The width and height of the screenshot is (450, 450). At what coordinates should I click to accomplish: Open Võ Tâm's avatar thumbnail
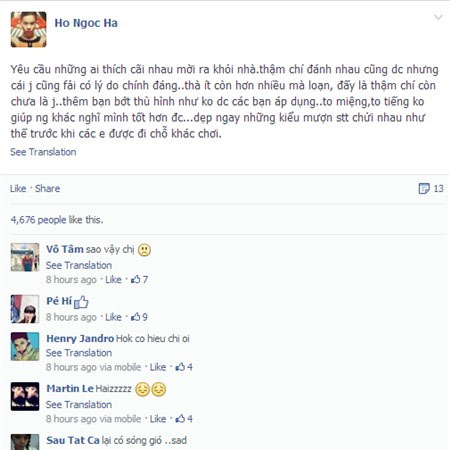(25, 257)
